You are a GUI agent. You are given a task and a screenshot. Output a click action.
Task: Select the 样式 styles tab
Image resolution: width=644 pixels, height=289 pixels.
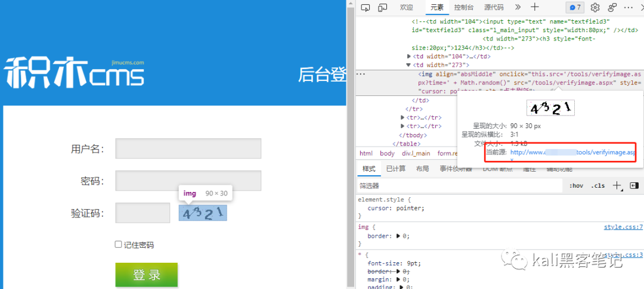coord(369,169)
